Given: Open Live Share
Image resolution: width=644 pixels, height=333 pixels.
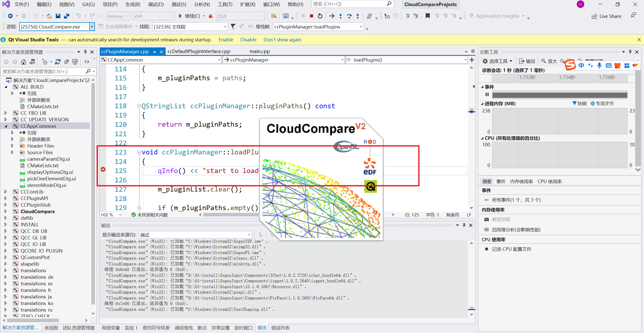Looking at the screenshot, I should pos(606,16).
